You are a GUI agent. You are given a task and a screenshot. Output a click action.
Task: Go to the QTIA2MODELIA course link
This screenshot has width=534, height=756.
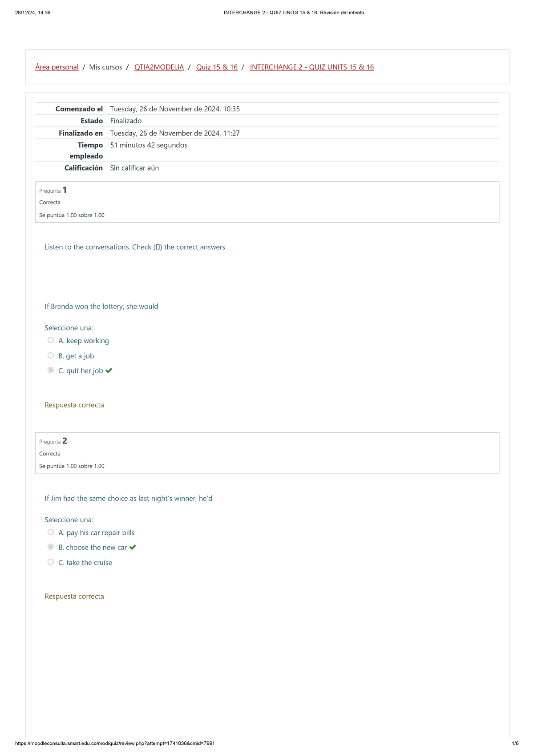tap(159, 67)
